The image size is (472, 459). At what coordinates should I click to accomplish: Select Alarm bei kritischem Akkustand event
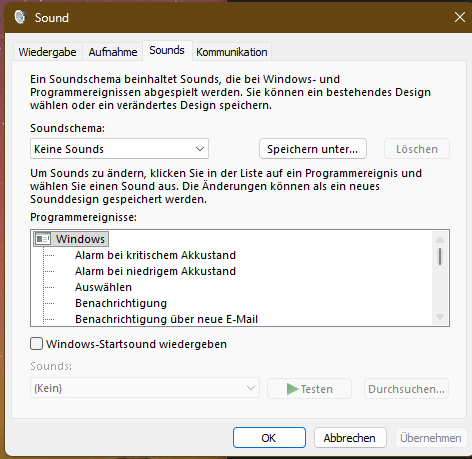click(155, 255)
